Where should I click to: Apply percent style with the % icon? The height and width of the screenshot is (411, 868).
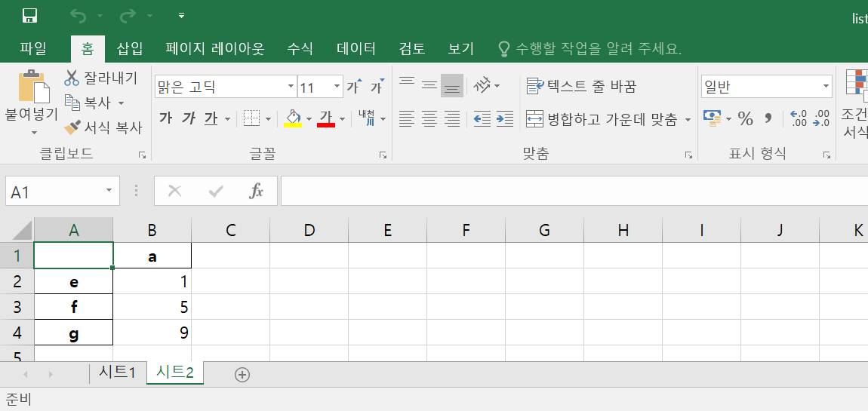746,118
